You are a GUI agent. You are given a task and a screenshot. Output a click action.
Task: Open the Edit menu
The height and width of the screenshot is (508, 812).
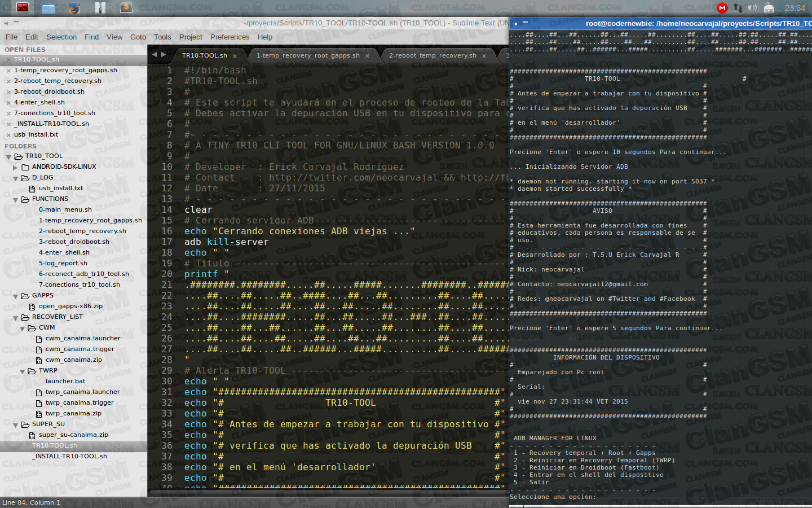pyautogui.click(x=32, y=37)
